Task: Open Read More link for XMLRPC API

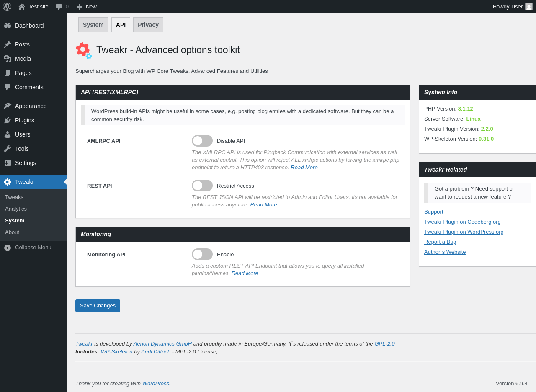Action: coord(304,168)
